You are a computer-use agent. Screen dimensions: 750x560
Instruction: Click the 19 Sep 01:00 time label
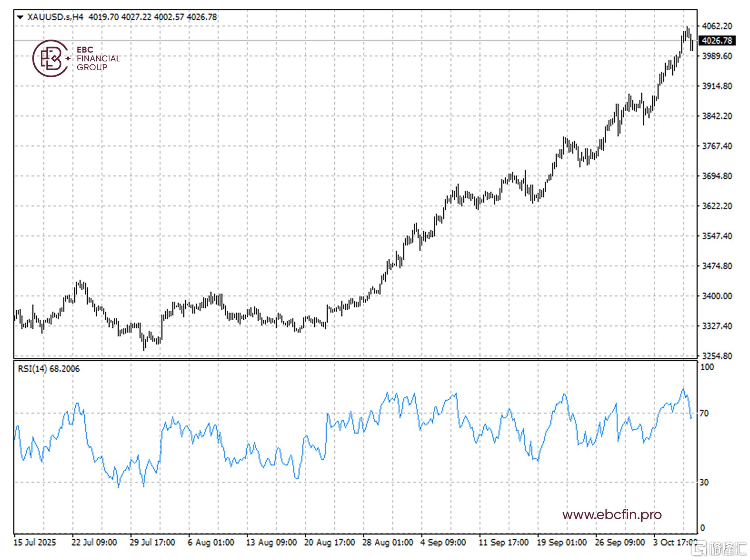562,543
